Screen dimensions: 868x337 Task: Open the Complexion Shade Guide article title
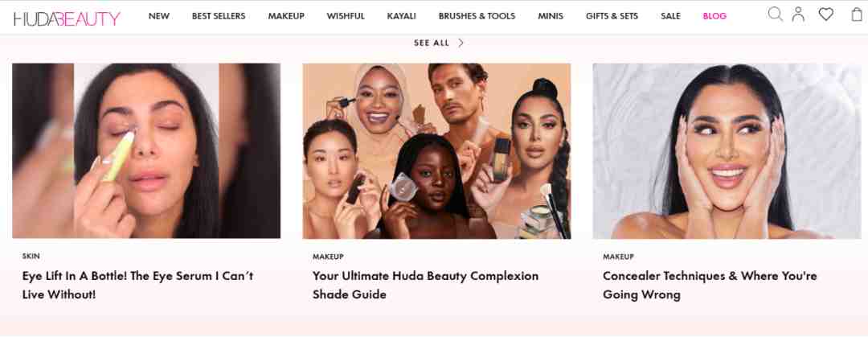point(425,285)
